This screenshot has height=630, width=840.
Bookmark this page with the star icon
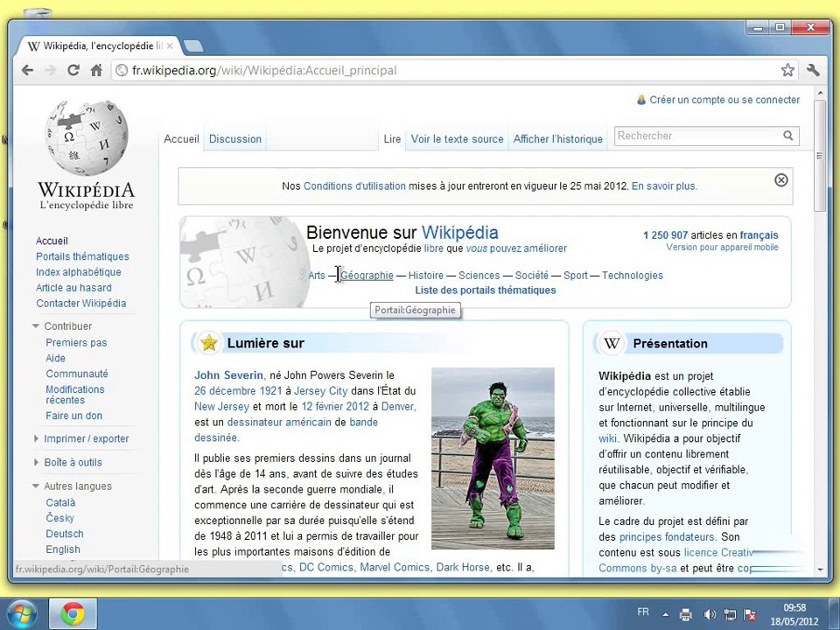point(787,70)
